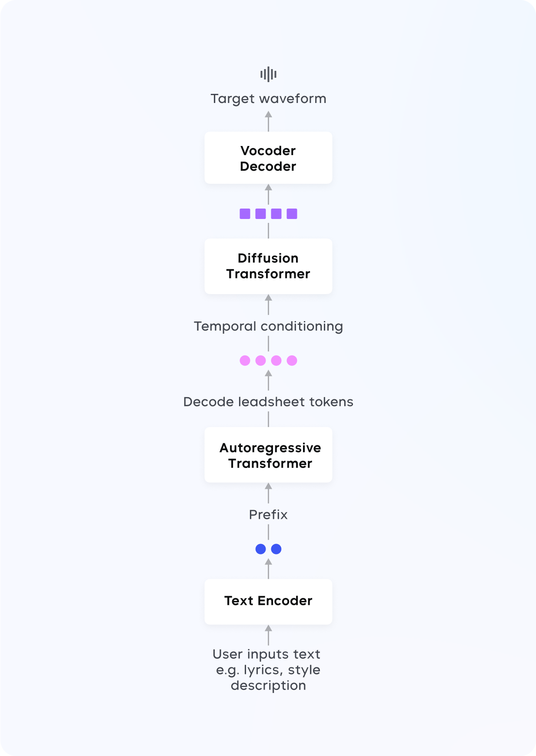Click the audio waveform icon at top

[268, 74]
